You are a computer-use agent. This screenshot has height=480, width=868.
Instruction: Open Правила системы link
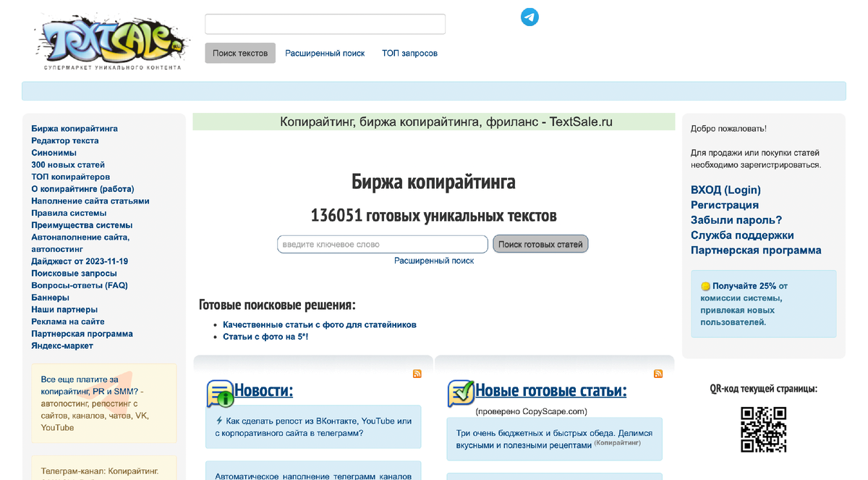click(69, 213)
